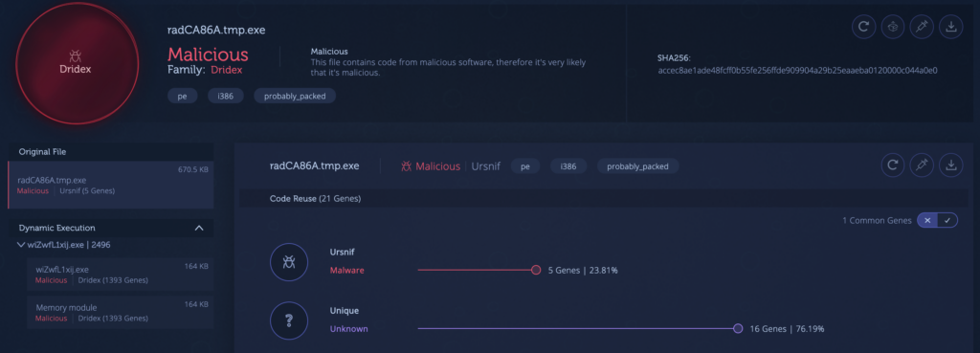Click the Ursnif family name in code reuse

point(342,253)
